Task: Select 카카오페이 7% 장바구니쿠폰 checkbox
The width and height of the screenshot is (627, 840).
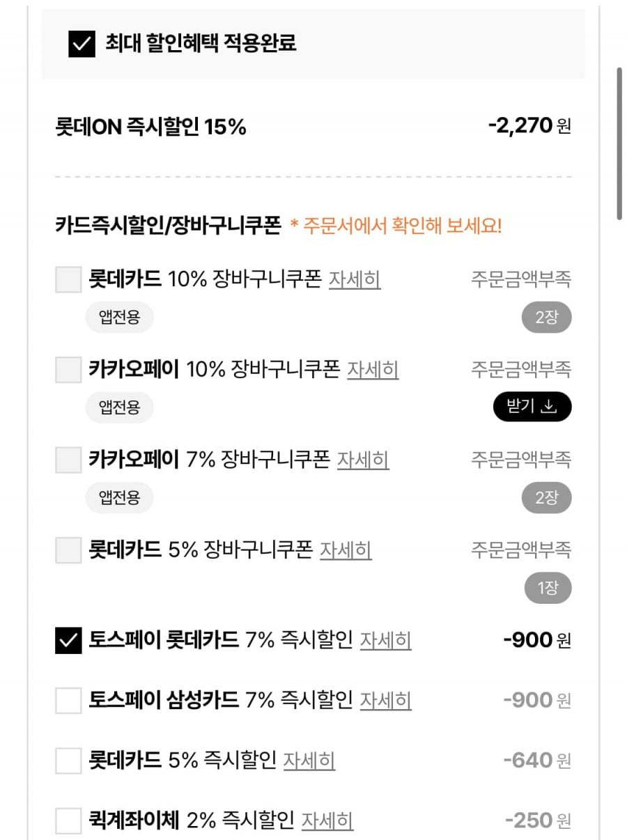Action: click(x=68, y=460)
